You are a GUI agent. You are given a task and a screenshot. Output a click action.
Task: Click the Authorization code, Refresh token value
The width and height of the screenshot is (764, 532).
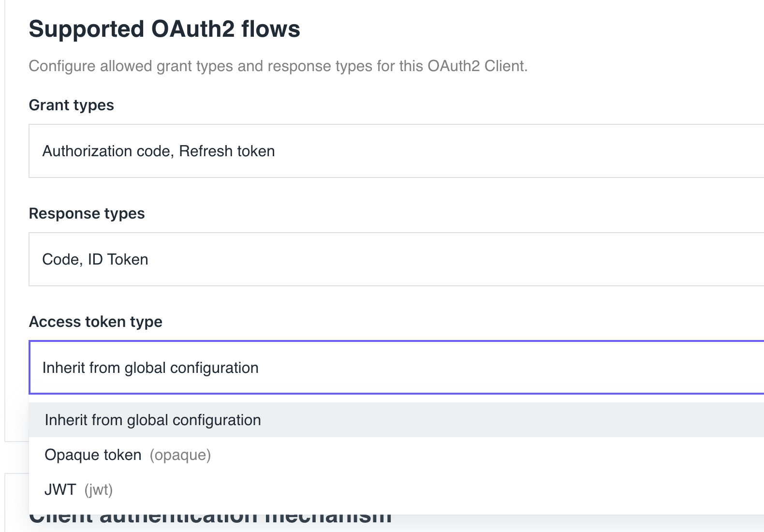click(159, 151)
